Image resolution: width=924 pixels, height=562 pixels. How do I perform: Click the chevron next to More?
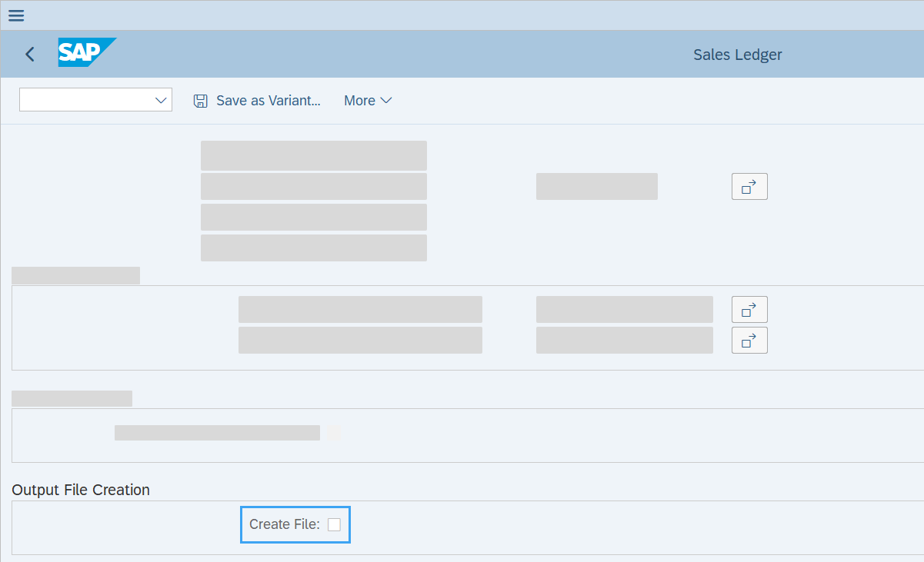tap(386, 101)
